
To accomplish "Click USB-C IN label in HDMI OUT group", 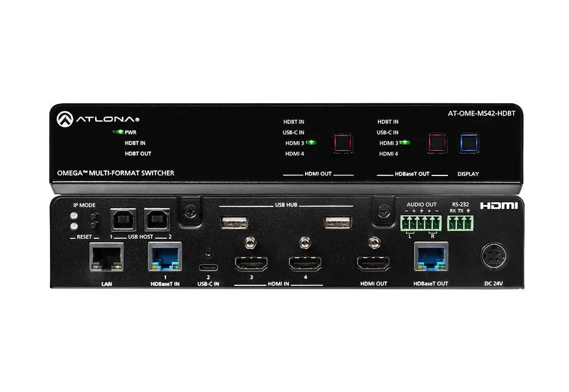I will 293,132.
